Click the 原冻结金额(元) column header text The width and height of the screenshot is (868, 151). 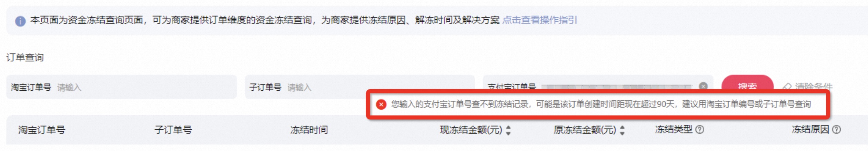click(585, 130)
